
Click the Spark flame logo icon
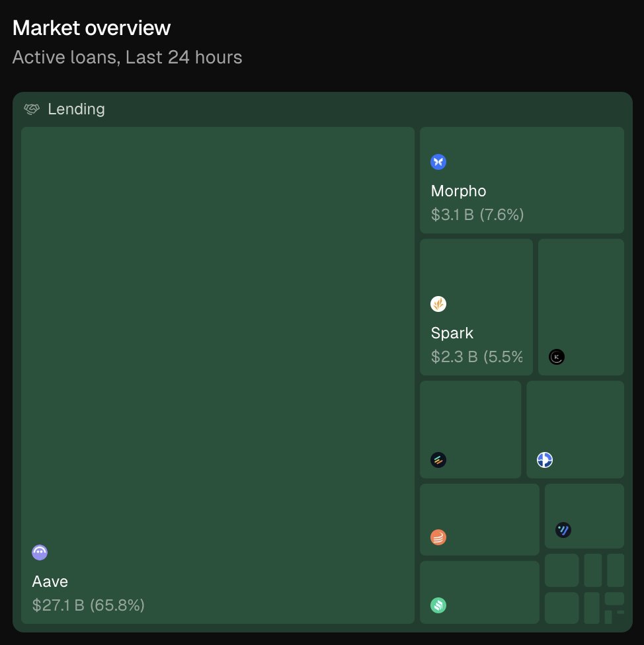click(438, 304)
